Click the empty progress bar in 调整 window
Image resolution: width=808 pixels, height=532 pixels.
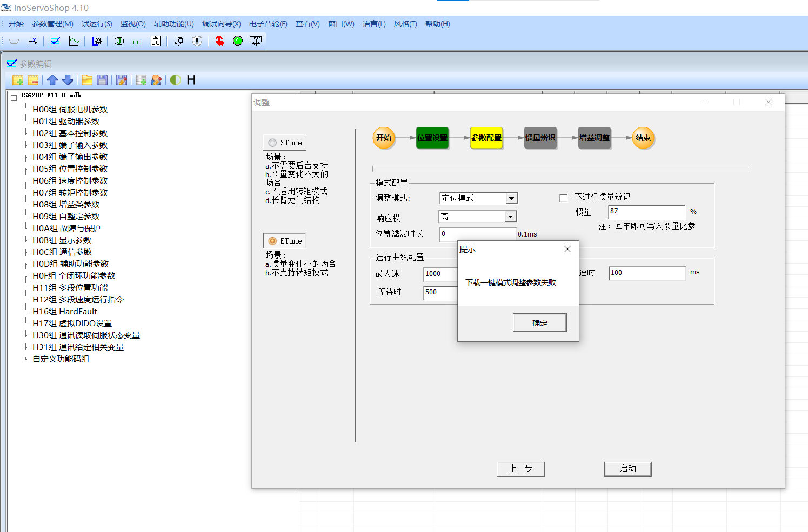pos(560,169)
